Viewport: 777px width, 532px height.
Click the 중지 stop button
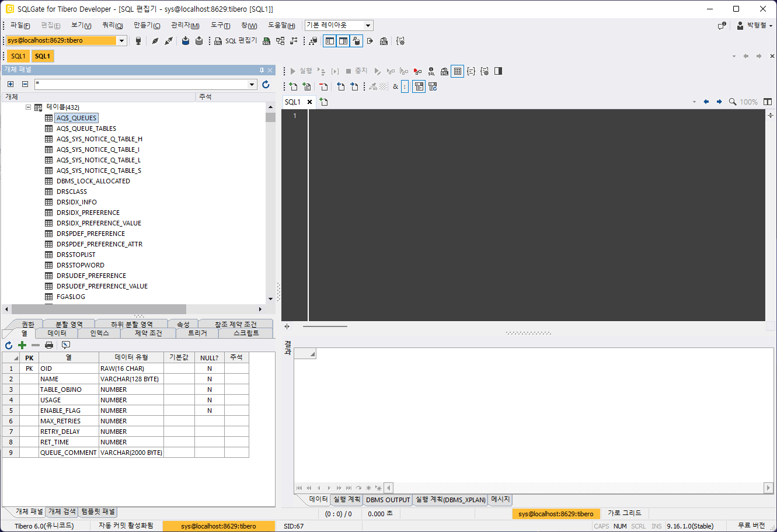pos(356,71)
